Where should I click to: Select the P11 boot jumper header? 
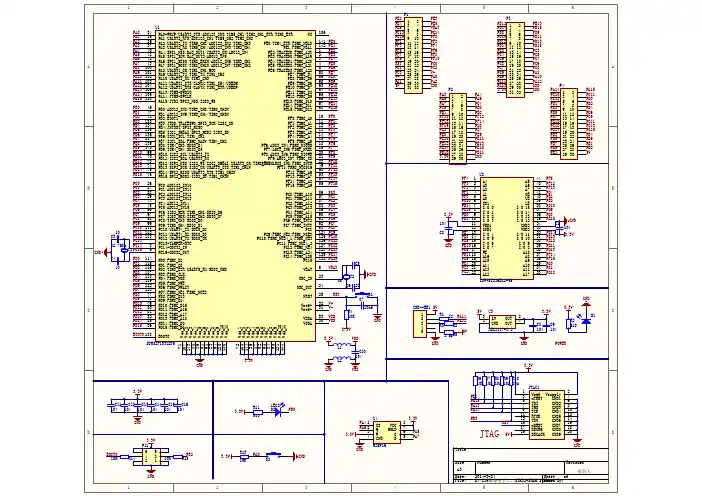pos(151,457)
